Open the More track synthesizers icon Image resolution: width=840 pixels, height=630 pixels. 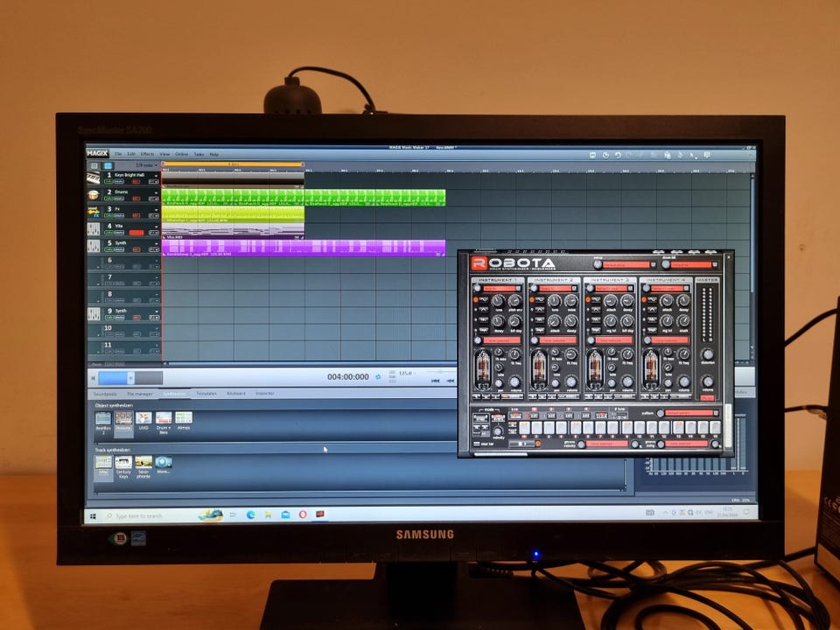(x=164, y=462)
